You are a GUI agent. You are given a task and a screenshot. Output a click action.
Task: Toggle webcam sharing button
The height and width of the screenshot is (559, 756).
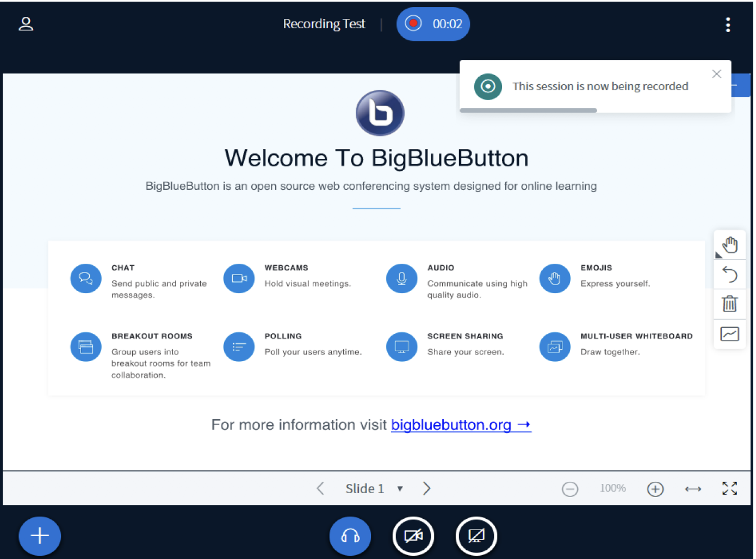413,536
